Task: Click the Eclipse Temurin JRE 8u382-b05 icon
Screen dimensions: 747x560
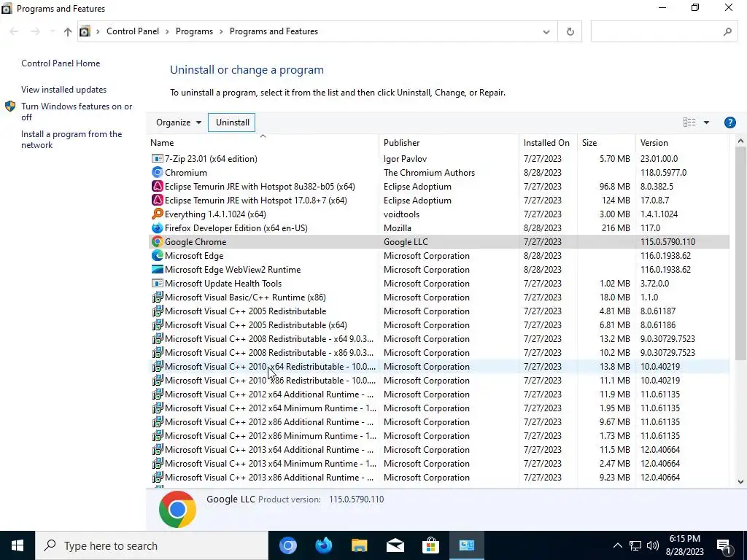Action: pos(158,186)
